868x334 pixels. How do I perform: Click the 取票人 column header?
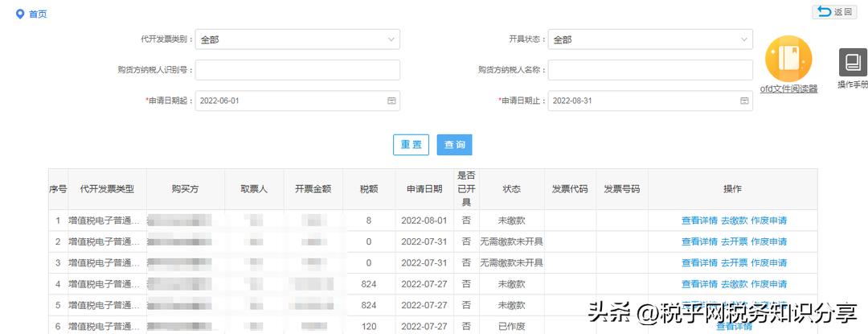[254, 189]
